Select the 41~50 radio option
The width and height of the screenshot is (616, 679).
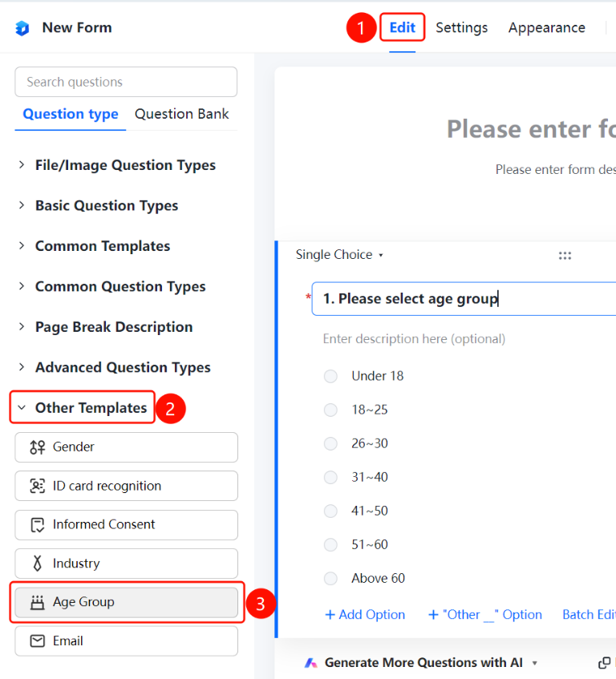[x=330, y=511]
